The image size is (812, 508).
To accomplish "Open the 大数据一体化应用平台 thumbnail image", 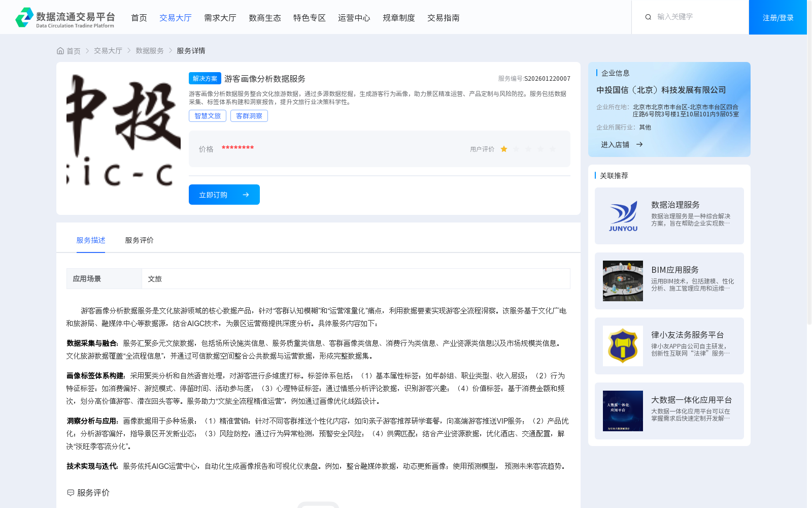I will coord(623,411).
